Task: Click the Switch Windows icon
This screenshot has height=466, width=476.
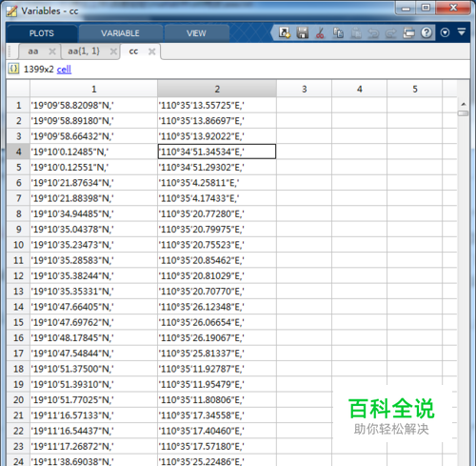Action: click(408, 32)
